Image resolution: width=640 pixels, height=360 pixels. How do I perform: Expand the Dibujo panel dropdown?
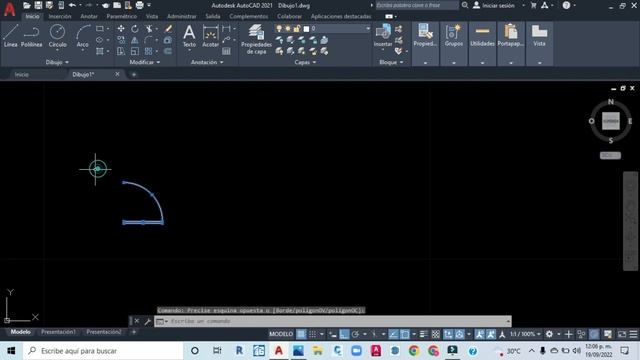(57, 62)
